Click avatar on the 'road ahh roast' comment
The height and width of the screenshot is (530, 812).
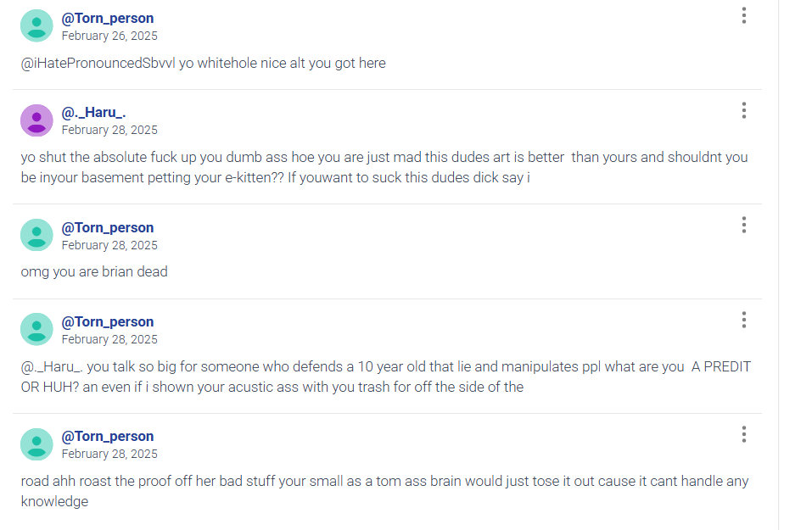pyautogui.click(x=36, y=444)
